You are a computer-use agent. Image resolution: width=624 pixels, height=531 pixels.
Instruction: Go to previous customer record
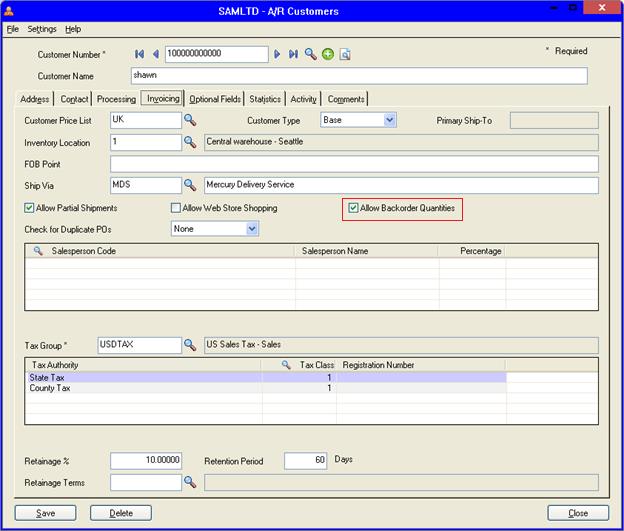pos(156,54)
